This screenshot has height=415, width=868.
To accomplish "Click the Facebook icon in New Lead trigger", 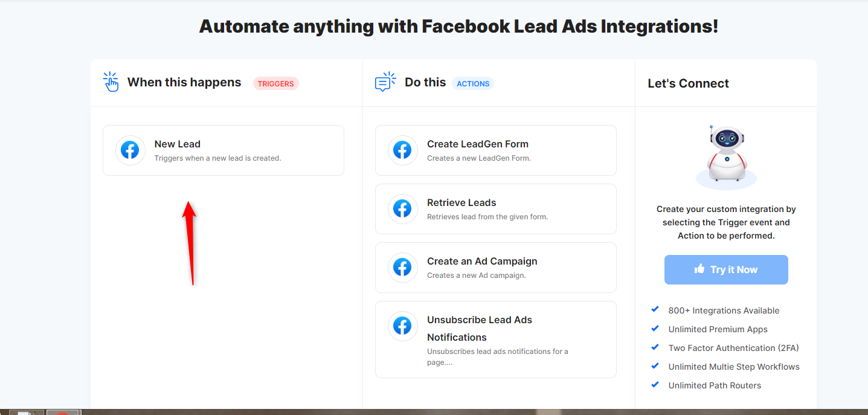I will coord(130,150).
